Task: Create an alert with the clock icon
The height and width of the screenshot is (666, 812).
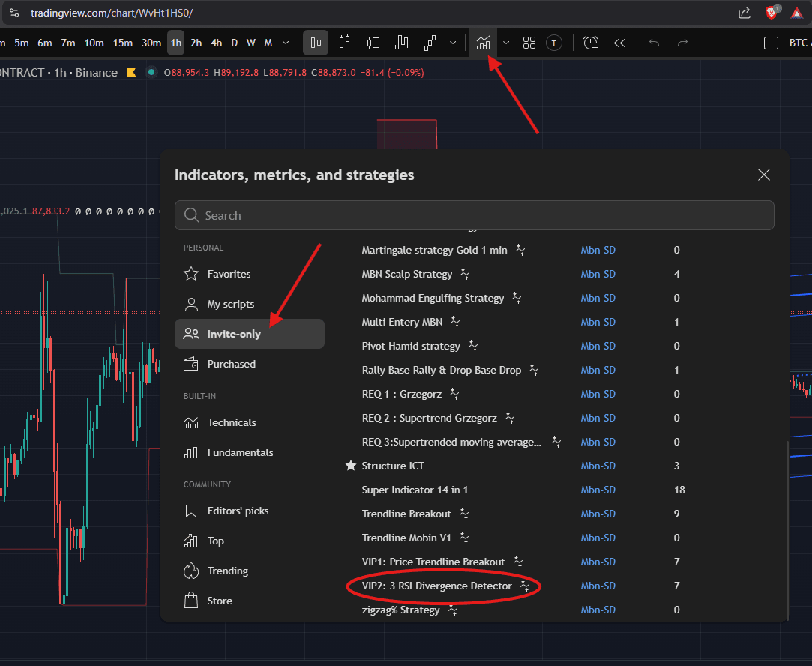Action: point(590,43)
